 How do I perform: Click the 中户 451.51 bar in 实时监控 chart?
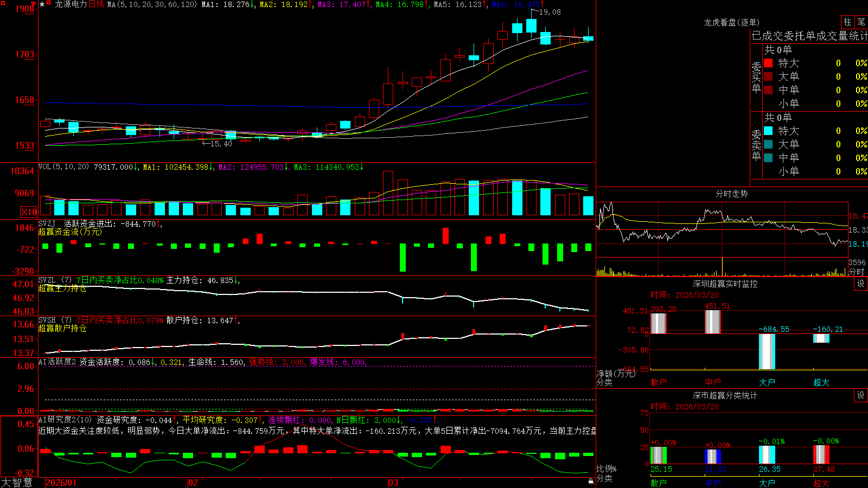coord(713,322)
